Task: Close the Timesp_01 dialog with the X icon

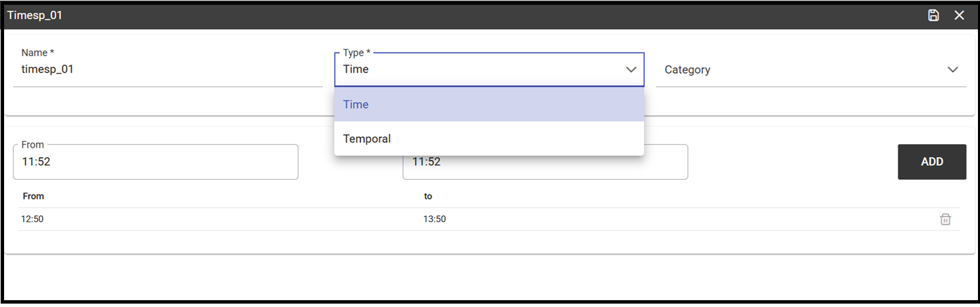Action: click(x=959, y=15)
